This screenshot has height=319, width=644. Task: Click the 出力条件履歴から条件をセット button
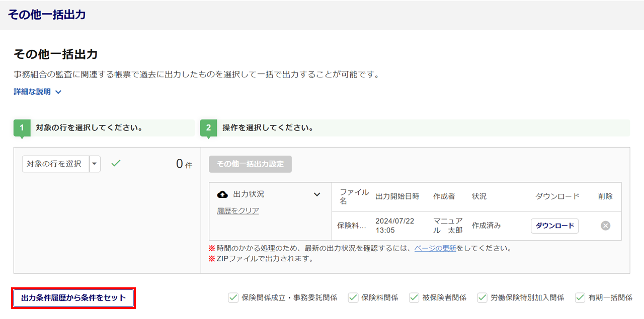coord(73,298)
